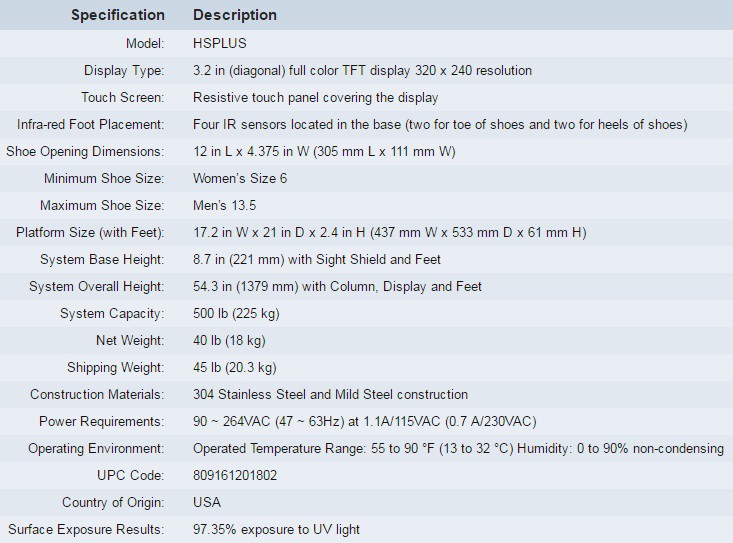This screenshot has height=543, width=733.
Task: Select the 45 lb shipping weight value
Action: pos(235,368)
